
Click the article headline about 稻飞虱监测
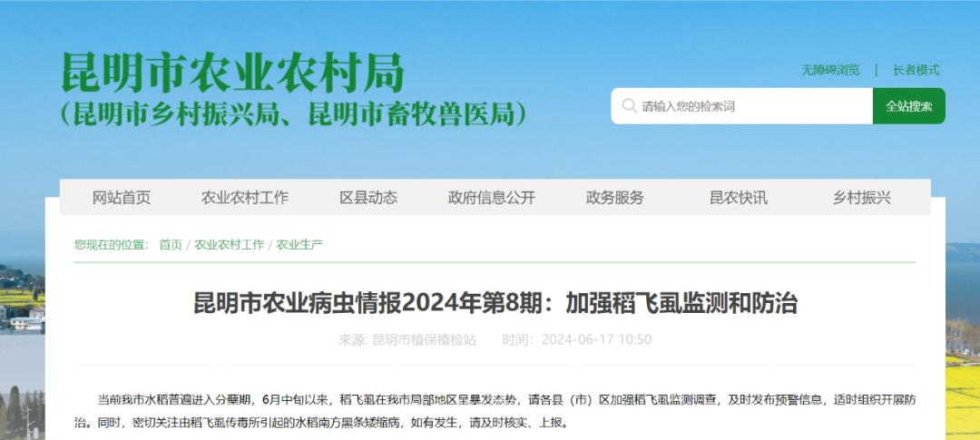point(495,303)
